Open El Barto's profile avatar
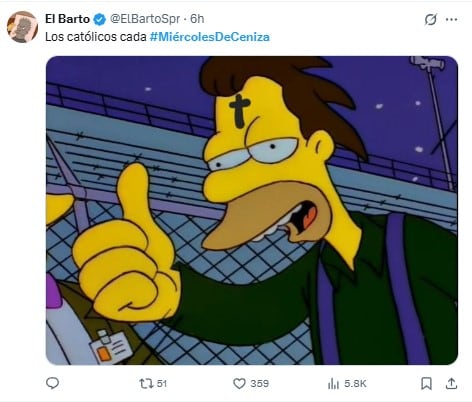 click(x=22, y=27)
